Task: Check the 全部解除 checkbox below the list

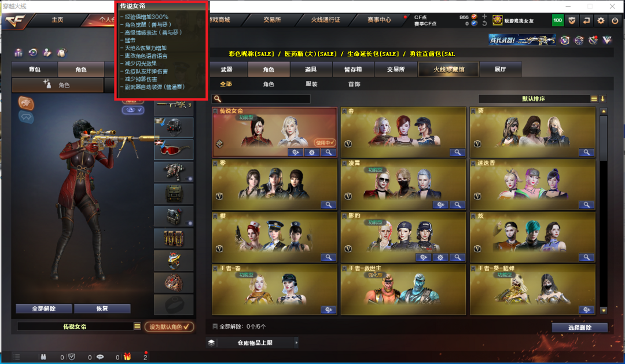Action: (x=215, y=326)
